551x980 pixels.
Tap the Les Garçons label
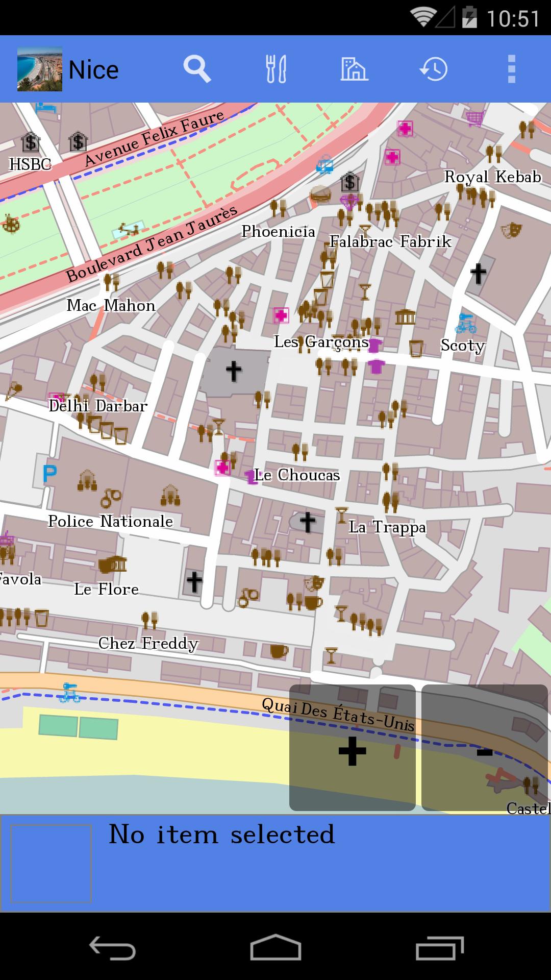(321, 342)
